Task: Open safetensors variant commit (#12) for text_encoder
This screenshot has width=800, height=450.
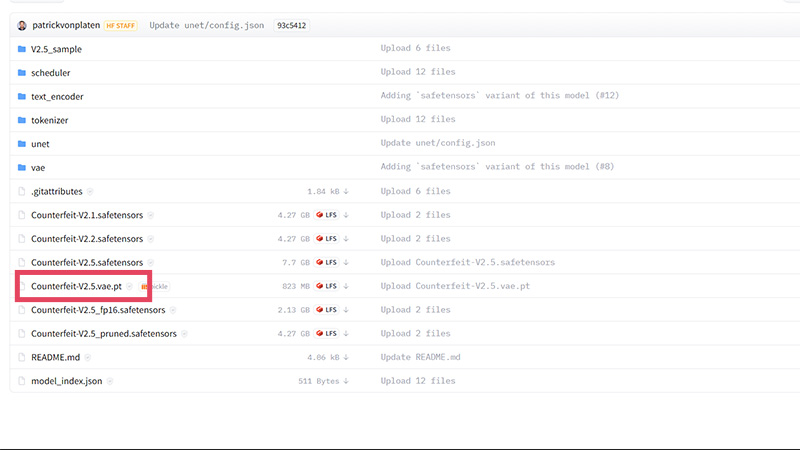Action: tap(499, 95)
